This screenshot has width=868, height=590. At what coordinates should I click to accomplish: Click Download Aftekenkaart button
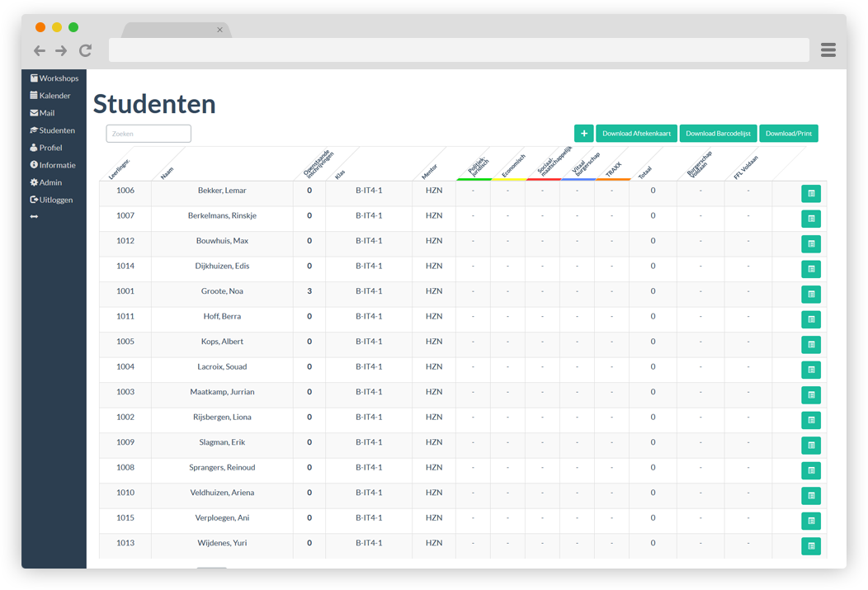pyautogui.click(x=637, y=134)
